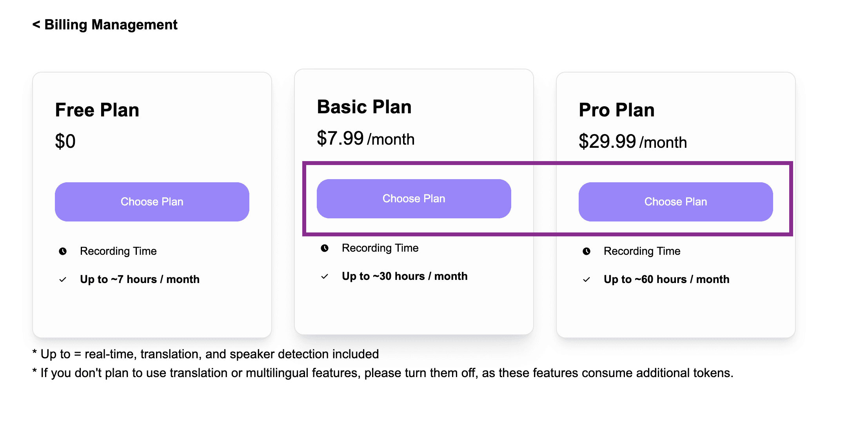Click the Basic Plan clock icon
The height and width of the screenshot is (421, 868).
(325, 248)
